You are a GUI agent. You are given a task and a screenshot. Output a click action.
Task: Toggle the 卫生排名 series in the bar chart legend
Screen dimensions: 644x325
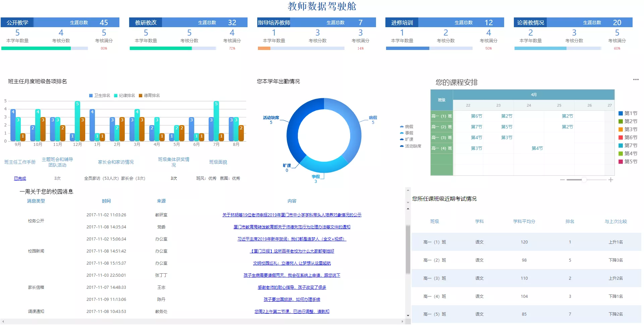(x=100, y=96)
